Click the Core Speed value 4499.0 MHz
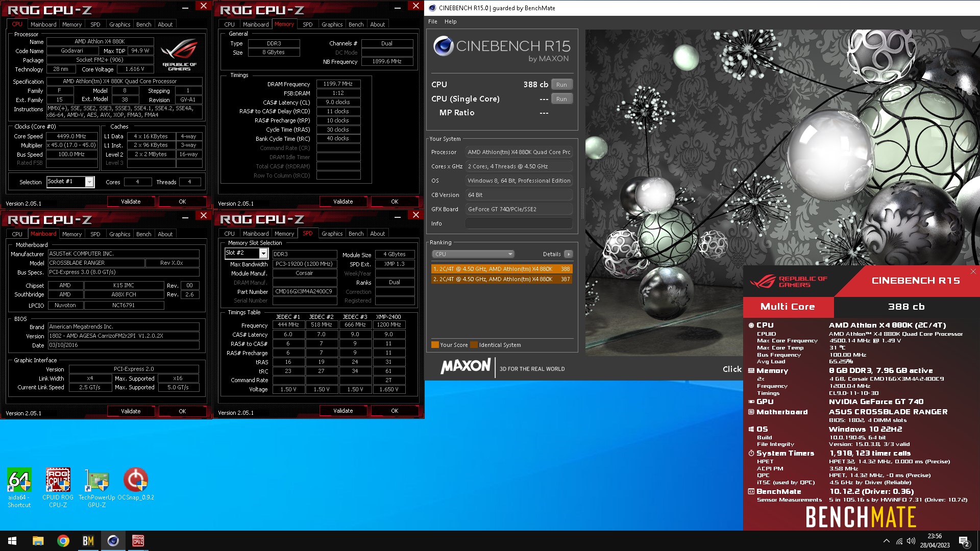This screenshot has width=980, height=551. click(x=71, y=136)
